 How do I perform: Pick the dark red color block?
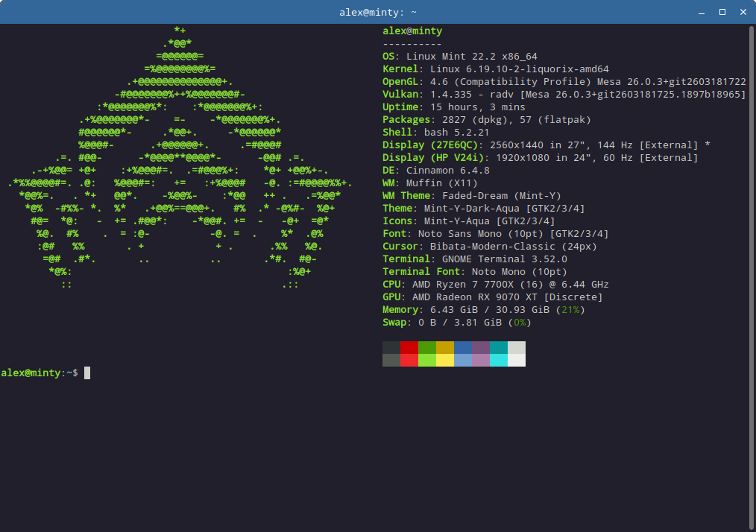click(409, 347)
